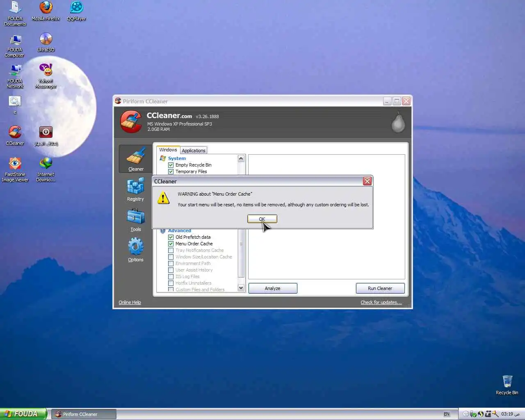Click the options list scroll down arrow
The width and height of the screenshot is (525, 420).
(241, 288)
